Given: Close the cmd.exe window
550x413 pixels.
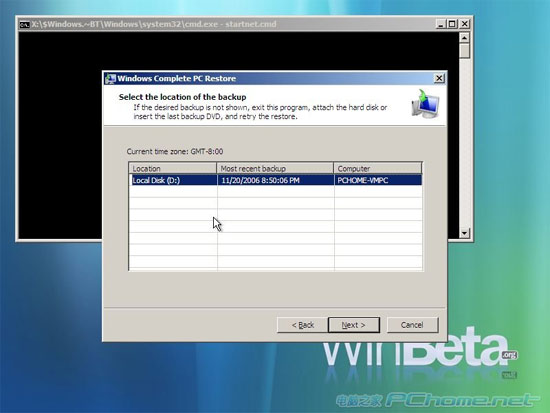Looking at the screenshot, I should coord(464,24).
